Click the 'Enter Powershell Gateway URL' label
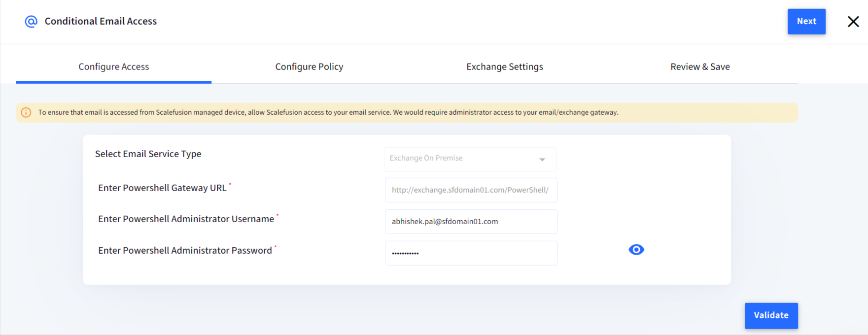 tap(162, 188)
